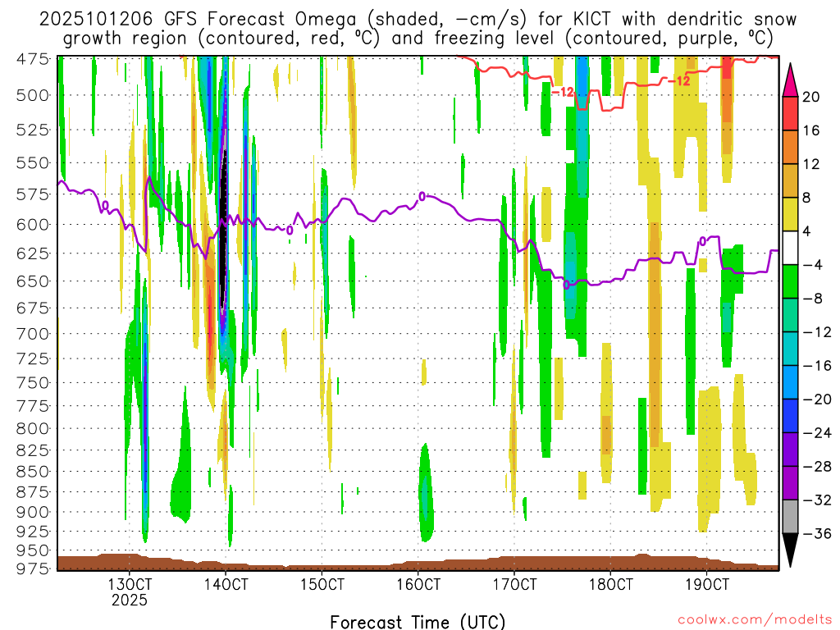Click the 850 pressure level label

coord(33,472)
